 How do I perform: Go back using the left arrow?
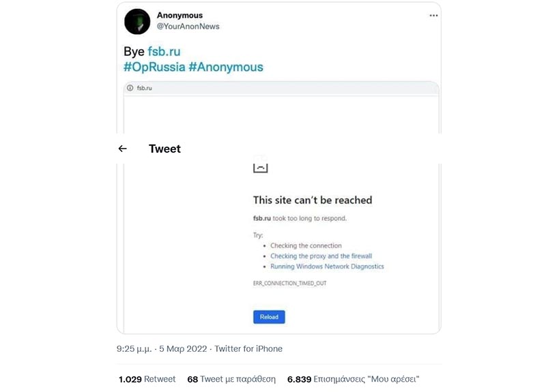tap(123, 149)
